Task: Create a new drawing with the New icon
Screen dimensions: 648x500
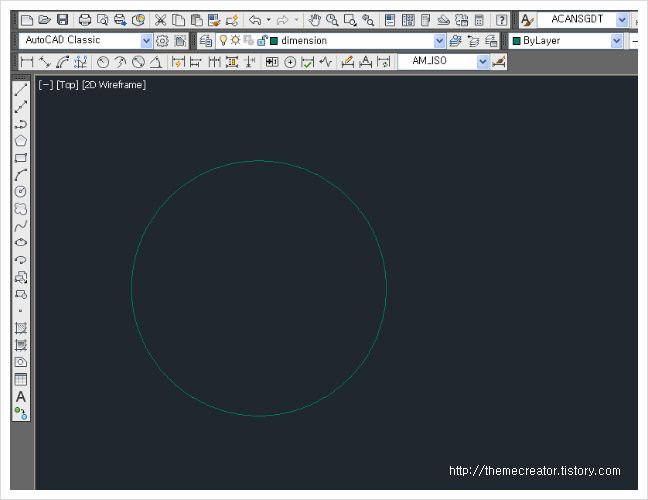Action: tap(27, 20)
